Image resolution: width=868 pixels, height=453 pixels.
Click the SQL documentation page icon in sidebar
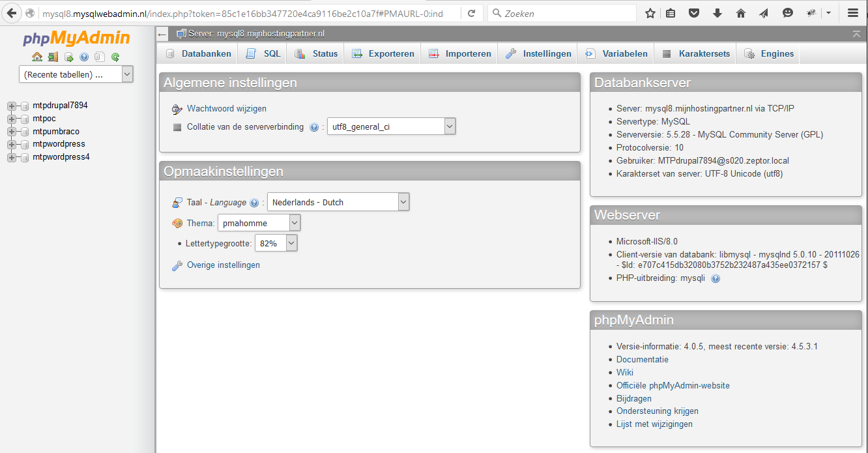[99, 57]
